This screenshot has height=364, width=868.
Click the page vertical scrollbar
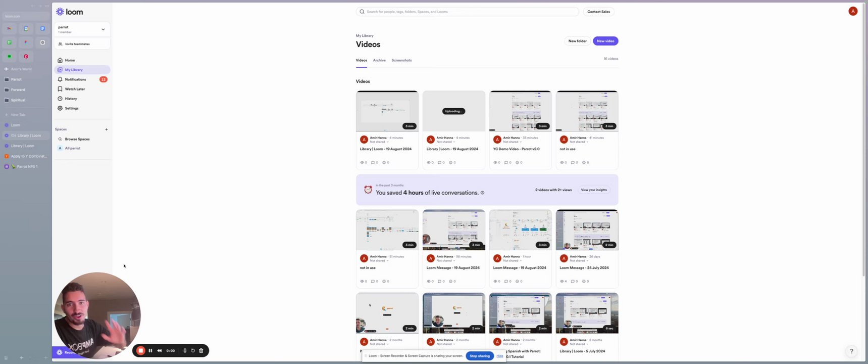click(864, 139)
